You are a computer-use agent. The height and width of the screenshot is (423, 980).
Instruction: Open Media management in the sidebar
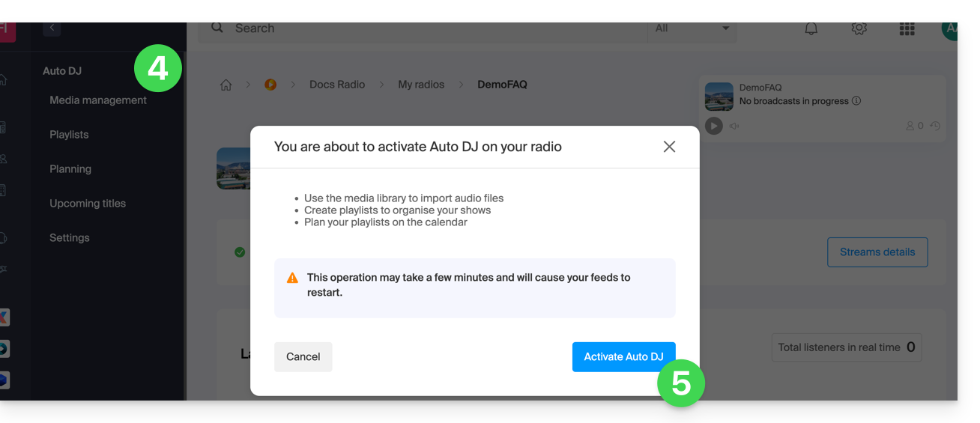[x=98, y=100]
